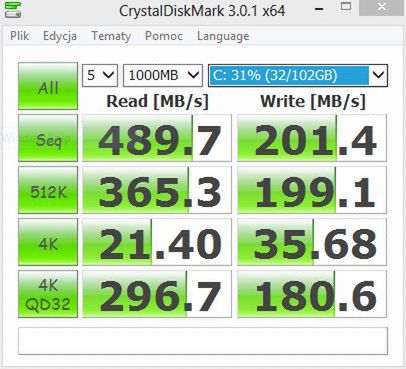Open the Language menu

pos(223,36)
